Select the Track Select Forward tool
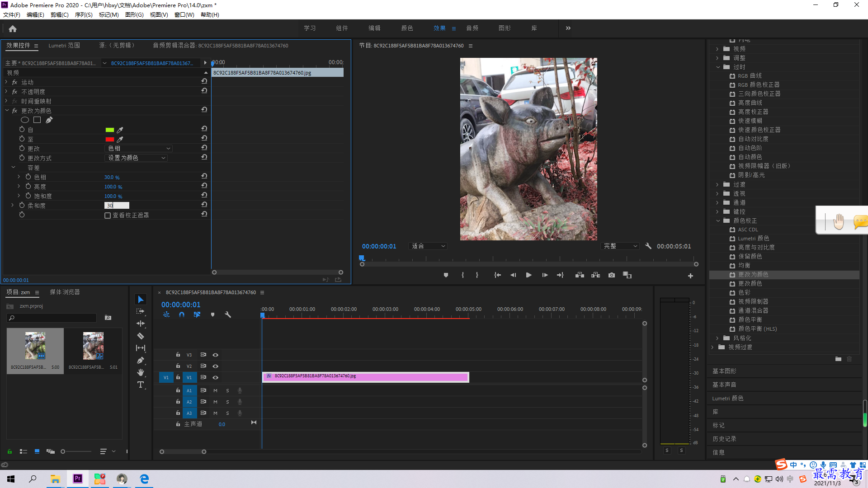 point(141,311)
